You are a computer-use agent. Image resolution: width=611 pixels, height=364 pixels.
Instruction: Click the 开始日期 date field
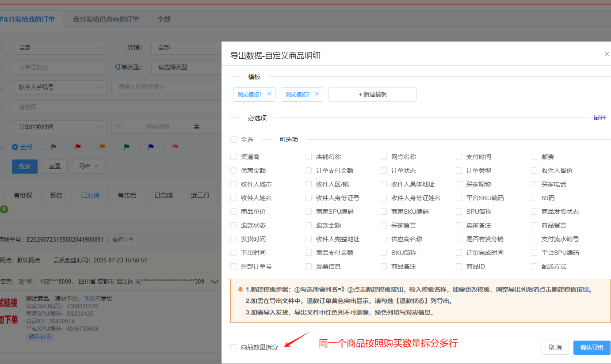157,127
